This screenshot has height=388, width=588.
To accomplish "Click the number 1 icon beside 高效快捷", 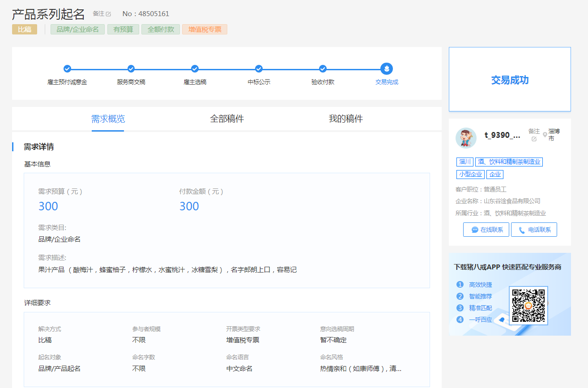I will 460,285.
